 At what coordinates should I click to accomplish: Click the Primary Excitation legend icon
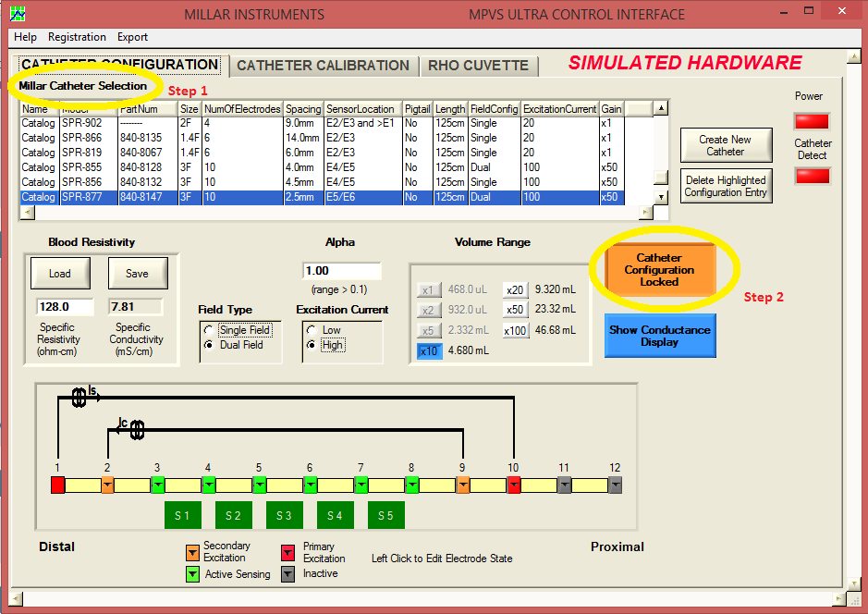(287, 553)
